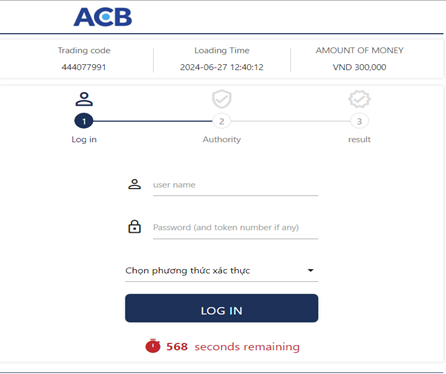Viewport: 446px width, 374px height.
Task: Click the user profile icon above step 1
Action: click(84, 99)
